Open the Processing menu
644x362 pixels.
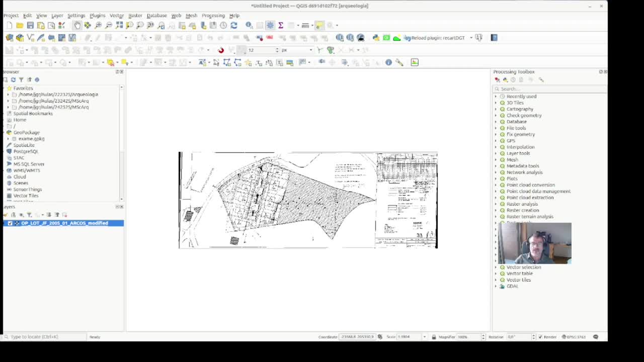click(213, 16)
